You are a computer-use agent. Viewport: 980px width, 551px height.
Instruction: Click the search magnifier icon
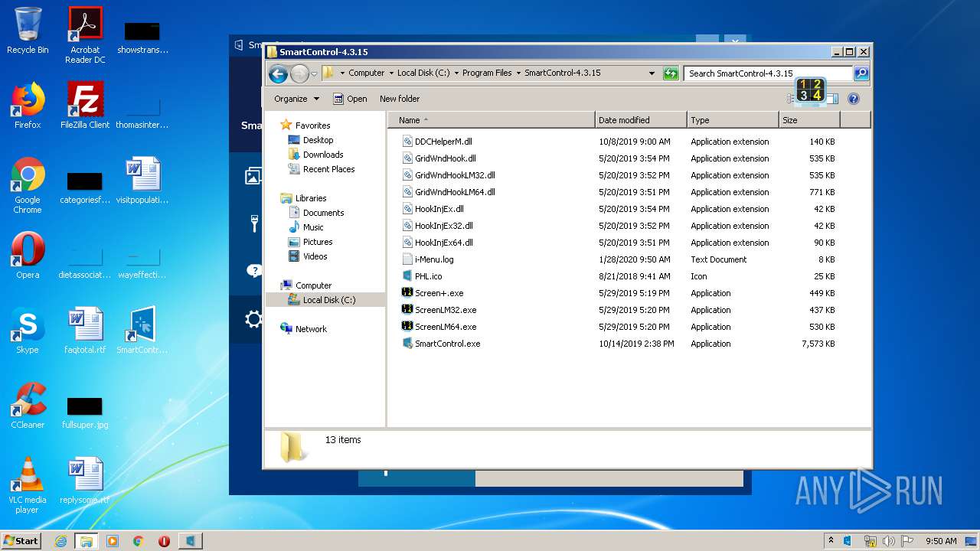(x=861, y=73)
